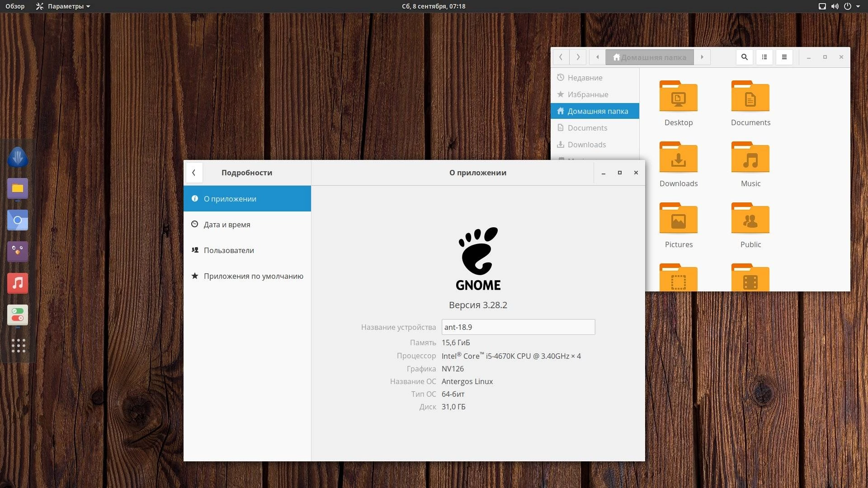Click the screen indicator icon in top bar
The width and height of the screenshot is (868, 488).
click(x=822, y=6)
